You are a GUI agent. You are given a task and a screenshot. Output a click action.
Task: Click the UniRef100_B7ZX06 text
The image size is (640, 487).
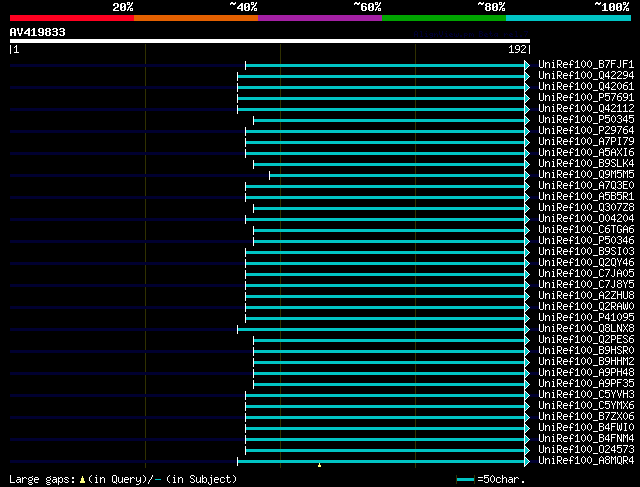586,417
